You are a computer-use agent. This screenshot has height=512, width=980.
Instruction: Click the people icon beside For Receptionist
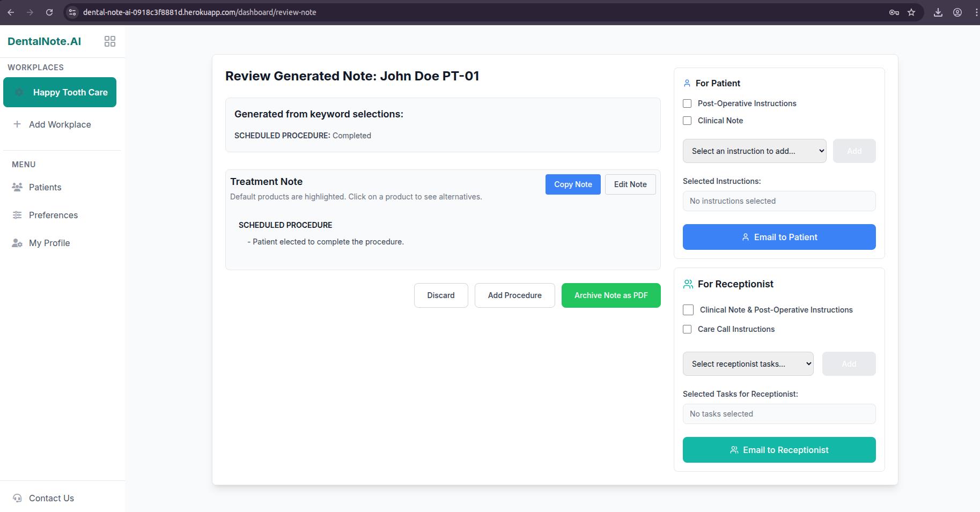[688, 284]
